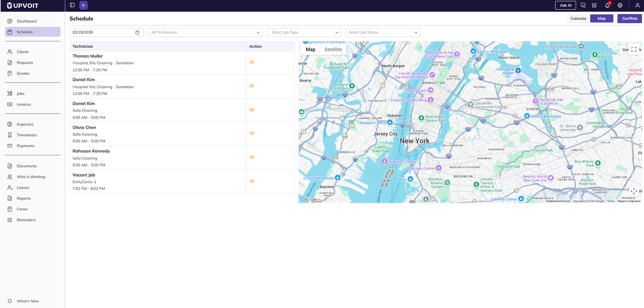Click the Statue of Liberty map marker
Image resolution: width=644 pixels, height=308 pixels.
click(384, 161)
